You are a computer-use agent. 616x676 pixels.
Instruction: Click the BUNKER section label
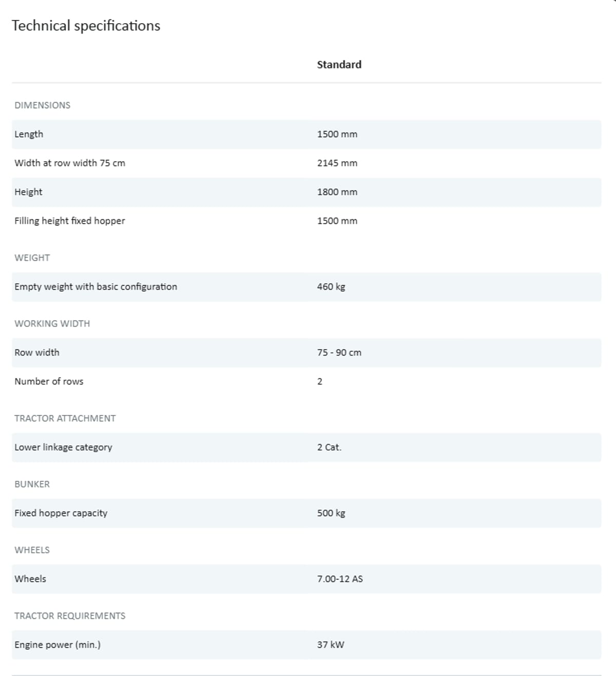tap(32, 484)
